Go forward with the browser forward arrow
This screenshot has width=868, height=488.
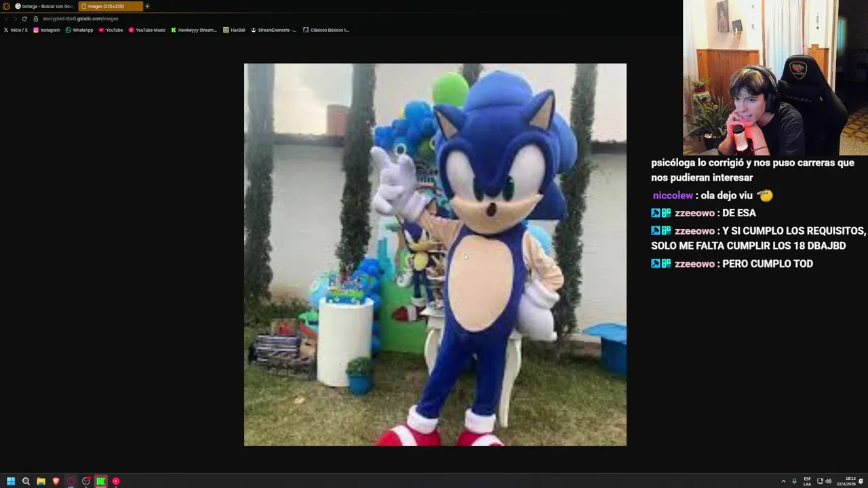pos(15,18)
